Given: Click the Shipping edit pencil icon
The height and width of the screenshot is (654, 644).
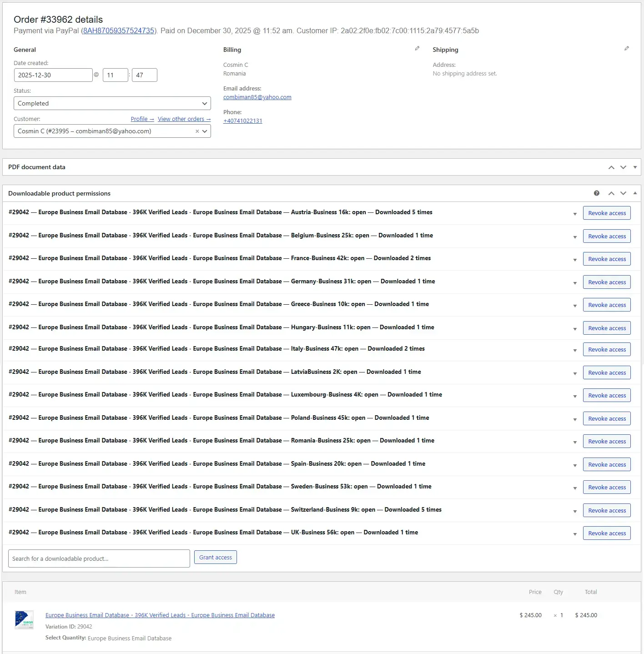Looking at the screenshot, I should click(626, 48).
